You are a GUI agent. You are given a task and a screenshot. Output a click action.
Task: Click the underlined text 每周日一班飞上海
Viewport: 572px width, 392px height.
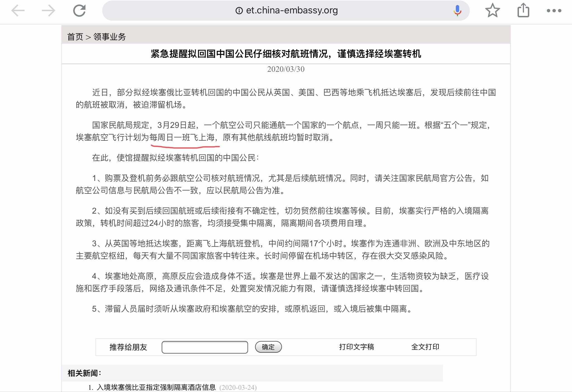(x=182, y=137)
